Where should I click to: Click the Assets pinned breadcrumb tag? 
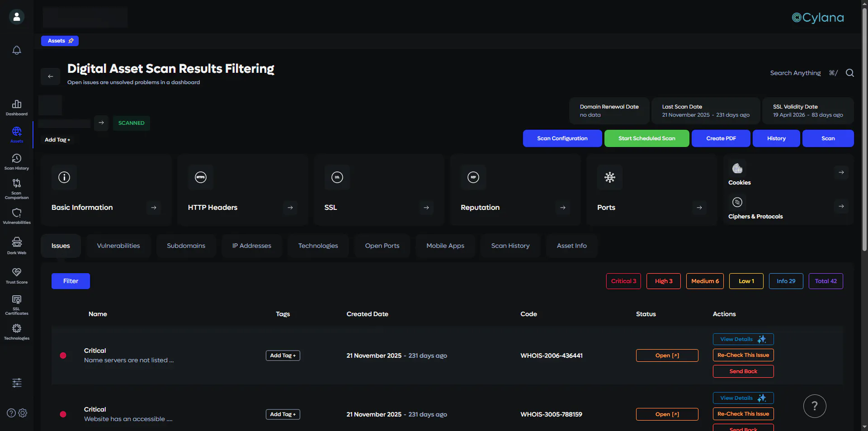[x=60, y=41]
